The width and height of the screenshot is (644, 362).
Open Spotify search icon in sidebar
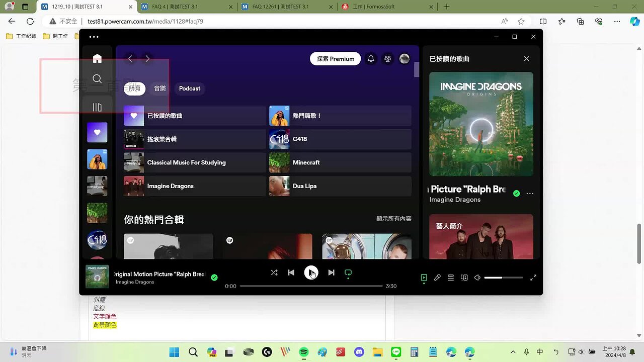97,79
